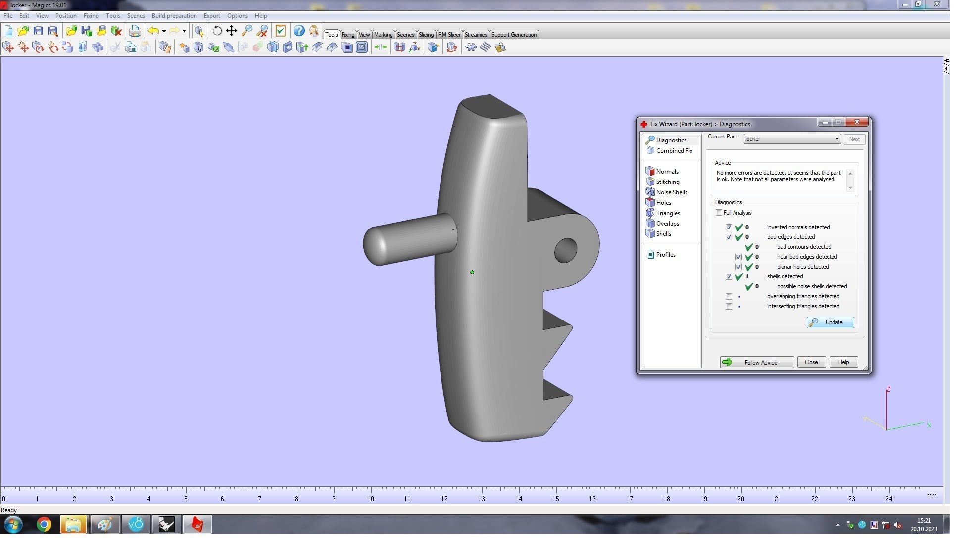This screenshot has width=980, height=549.
Task: Open the Current Part dropdown
Action: click(x=837, y=139)
